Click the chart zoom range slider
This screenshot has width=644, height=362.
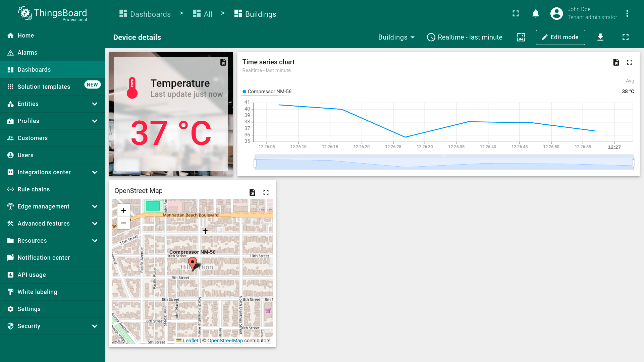pos(444,163)
